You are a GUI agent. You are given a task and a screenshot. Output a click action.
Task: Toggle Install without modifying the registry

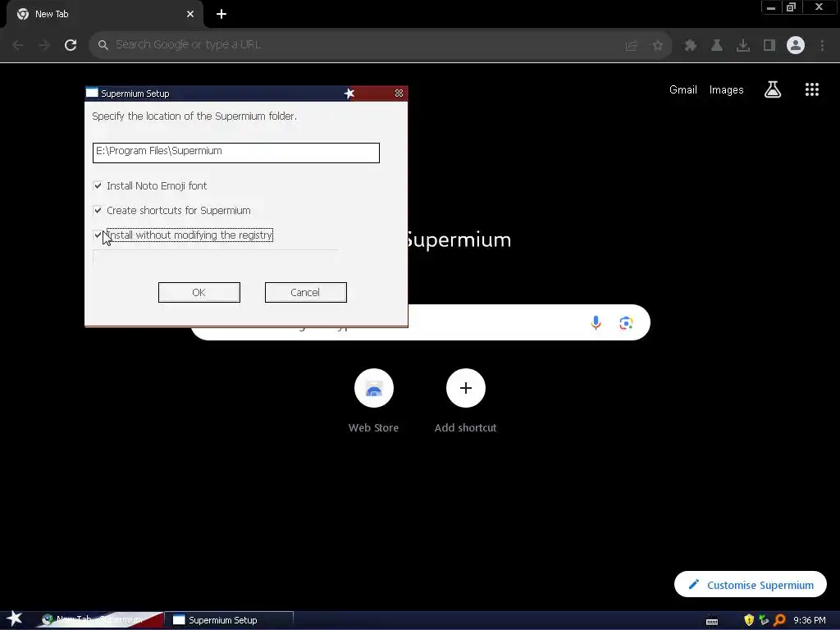click(x=98, y=235)
